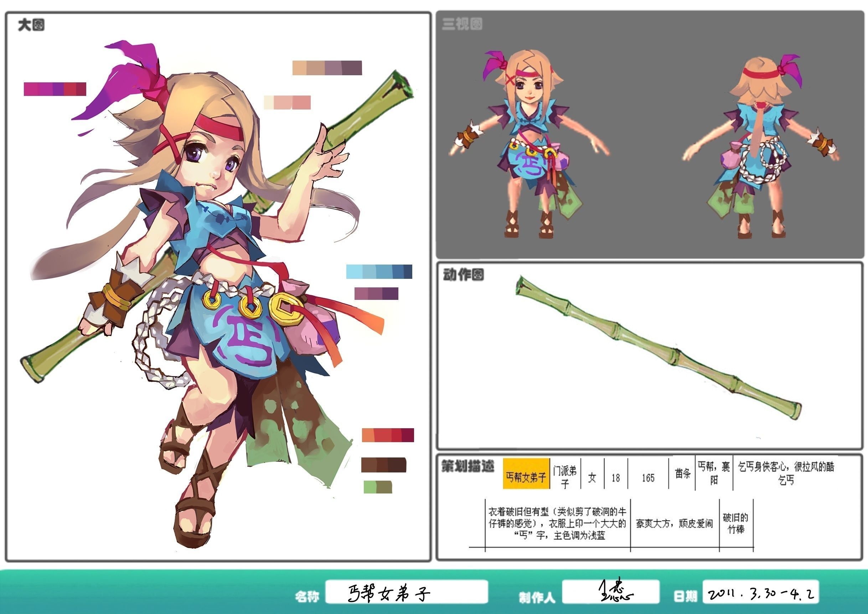Click the 制作人 signature field
The width and height of the screenshot is (868, 614).
[x=611, y=591]
